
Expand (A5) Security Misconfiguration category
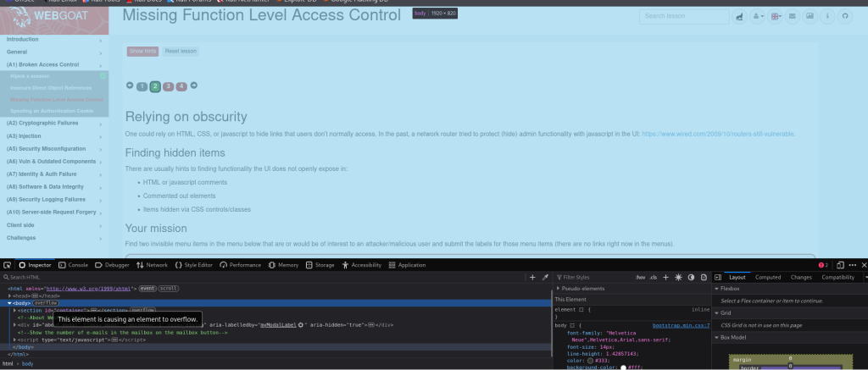tap(54, 149)
